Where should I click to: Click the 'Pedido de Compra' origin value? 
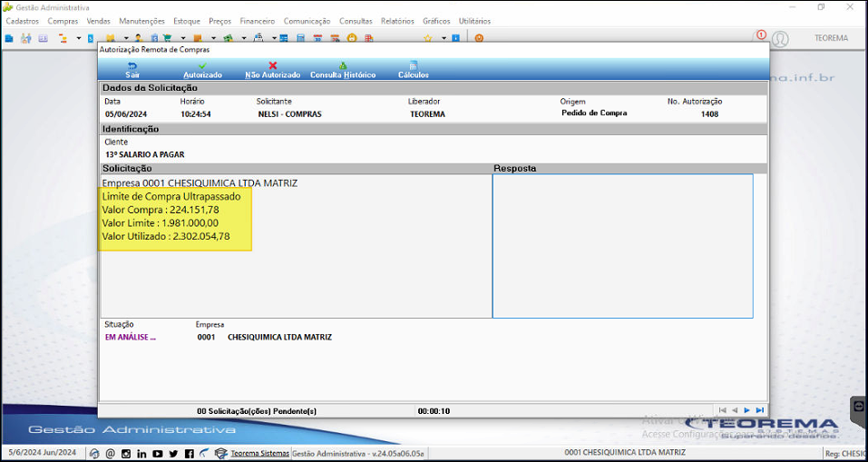[x=594, y=113]
